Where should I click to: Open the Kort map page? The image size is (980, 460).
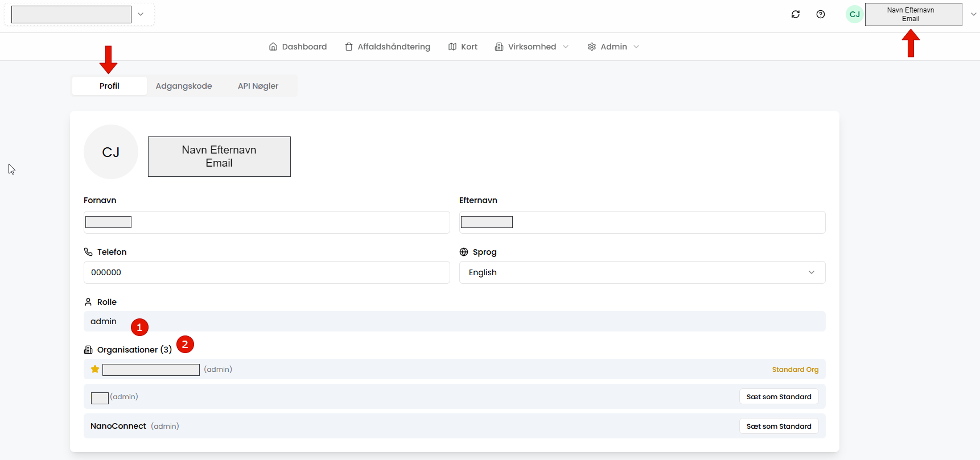point(463,47)
